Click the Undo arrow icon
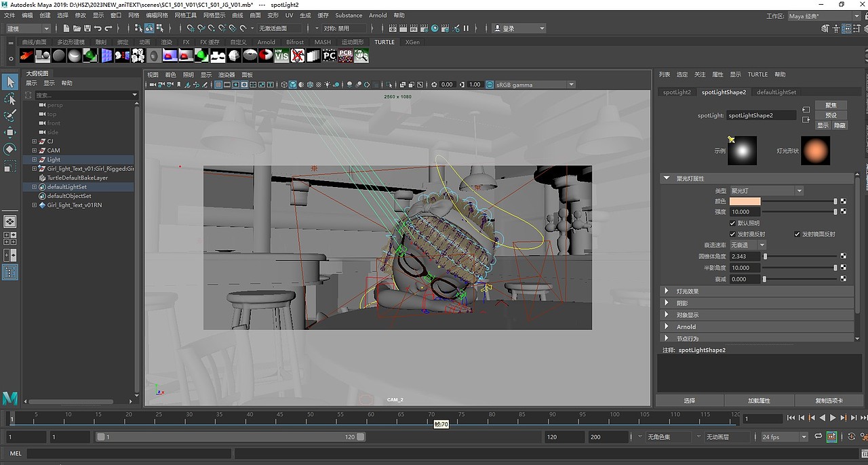 (x=98, y=28)
